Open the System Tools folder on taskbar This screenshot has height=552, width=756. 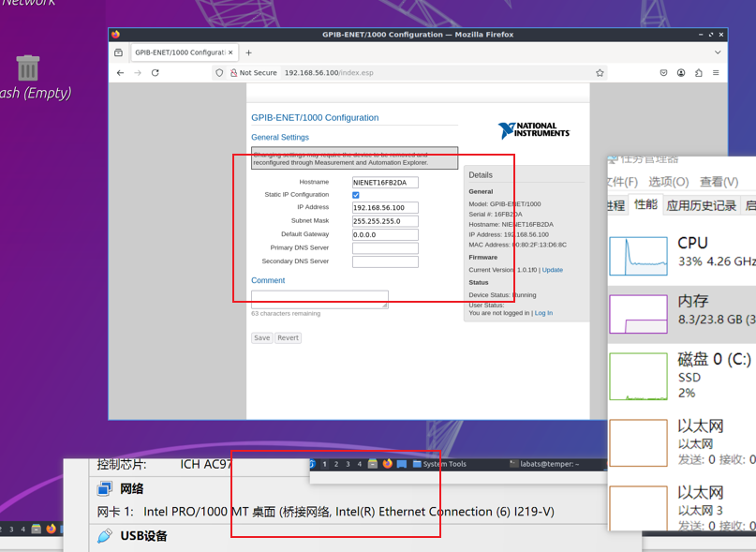point(416,463)
